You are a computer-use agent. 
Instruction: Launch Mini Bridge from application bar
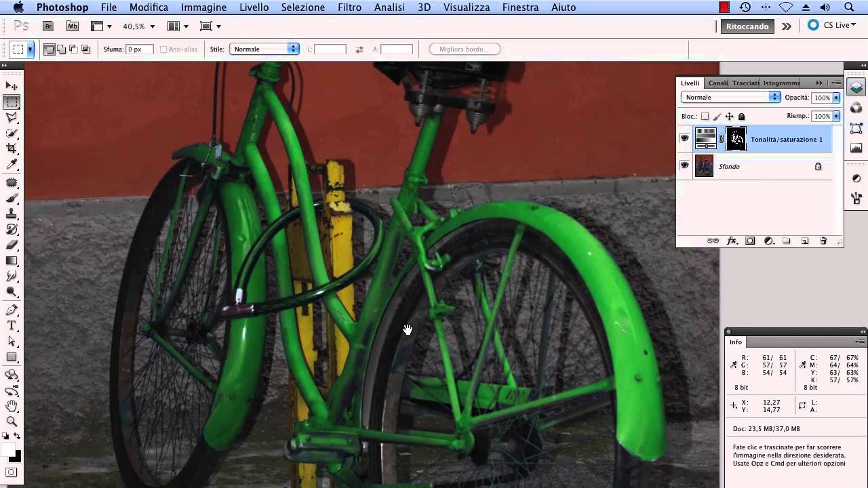click(x=72, y=26)
